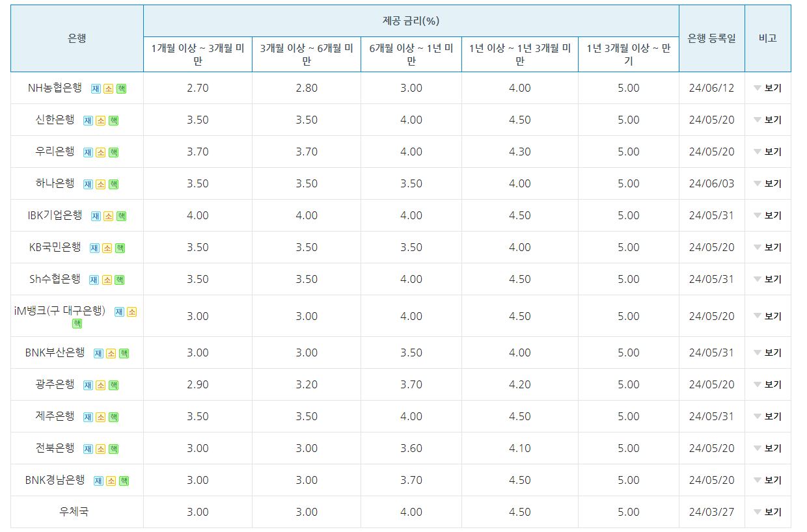The width and height of the screenshot is (807, 532).
Task: Click the 재 badge next to BNK경남은행
Action: 98,481
